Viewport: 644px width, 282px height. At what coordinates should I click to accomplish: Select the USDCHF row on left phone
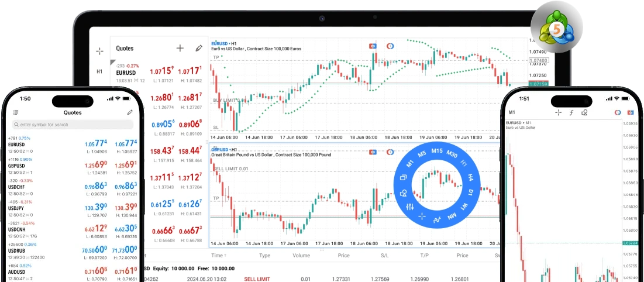pos(73,188)
